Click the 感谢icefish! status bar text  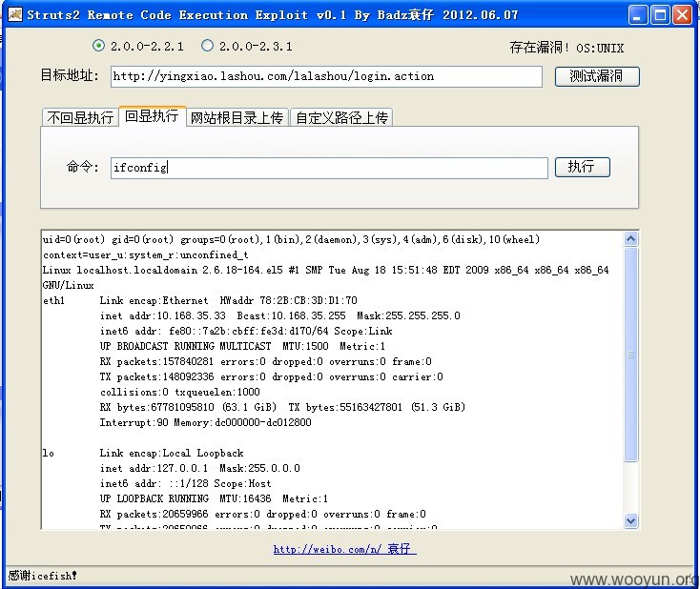pos(42,576)
